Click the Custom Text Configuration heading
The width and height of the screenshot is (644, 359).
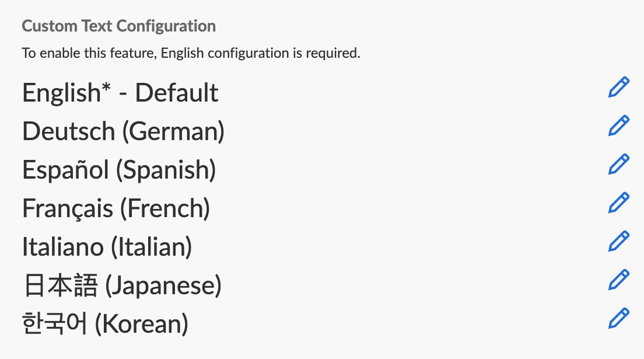(119, 26)
